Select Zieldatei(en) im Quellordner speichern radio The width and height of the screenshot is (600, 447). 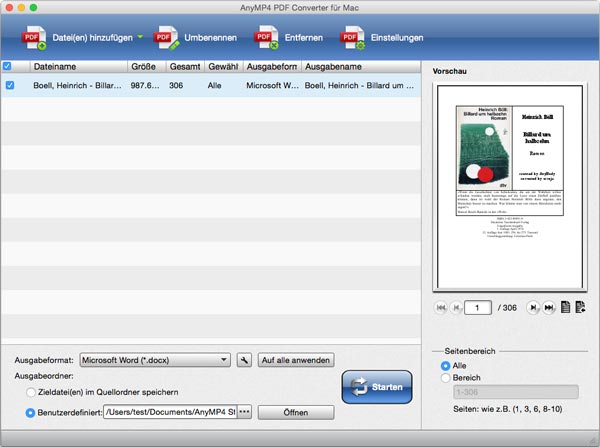[x=31, y=392]
